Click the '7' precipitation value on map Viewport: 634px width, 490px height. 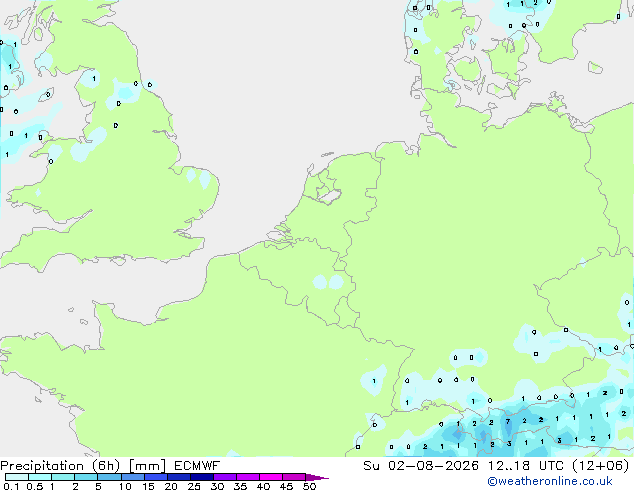tap(508, 422)
